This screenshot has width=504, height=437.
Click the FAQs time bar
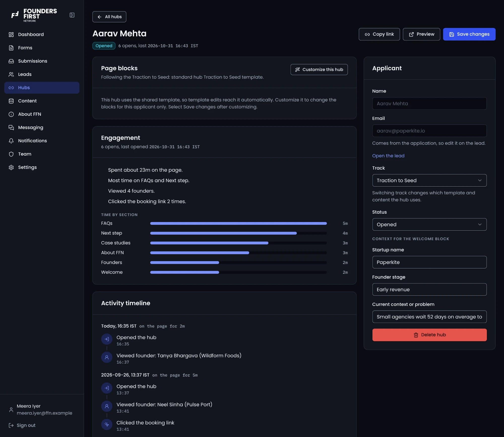238,224
